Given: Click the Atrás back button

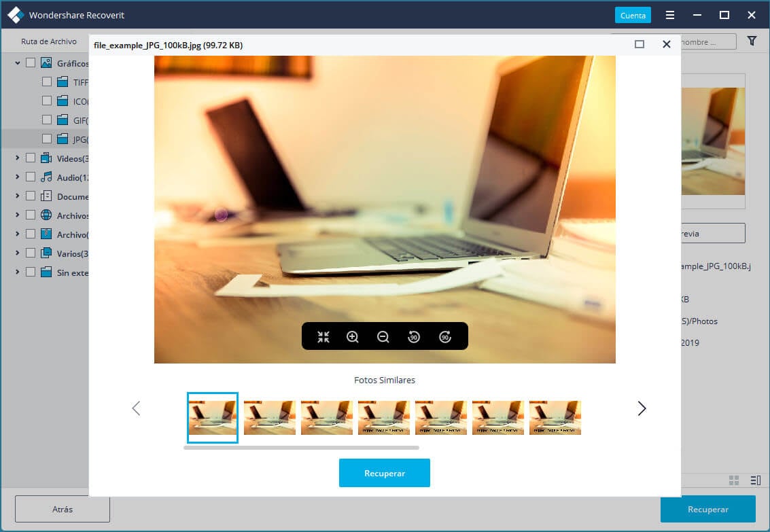Looking at the screenshot, I should click(x=63, y=510).
